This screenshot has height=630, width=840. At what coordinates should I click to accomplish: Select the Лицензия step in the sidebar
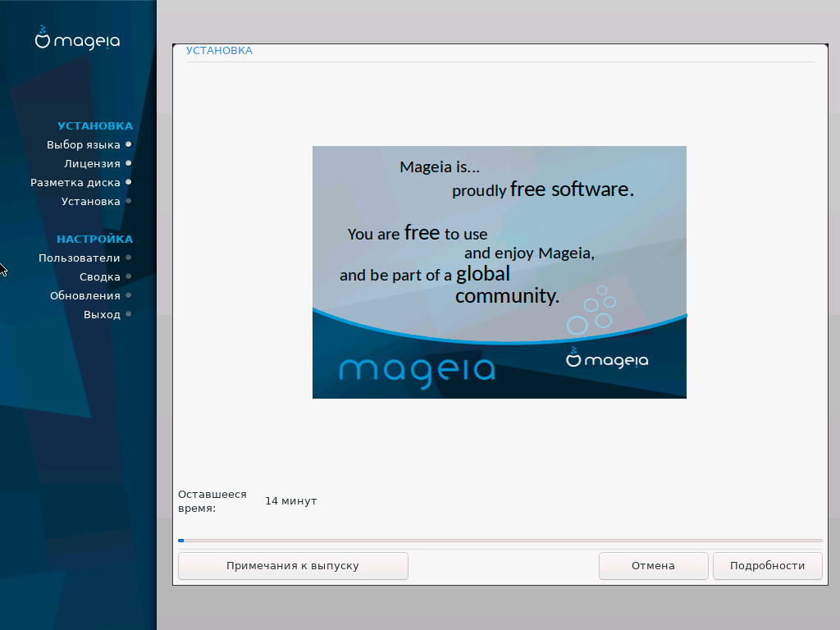[92, 163]
